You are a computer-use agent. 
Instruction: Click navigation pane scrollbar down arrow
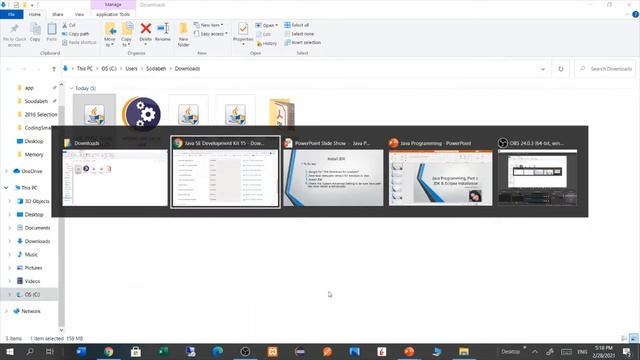click(62, 330)
